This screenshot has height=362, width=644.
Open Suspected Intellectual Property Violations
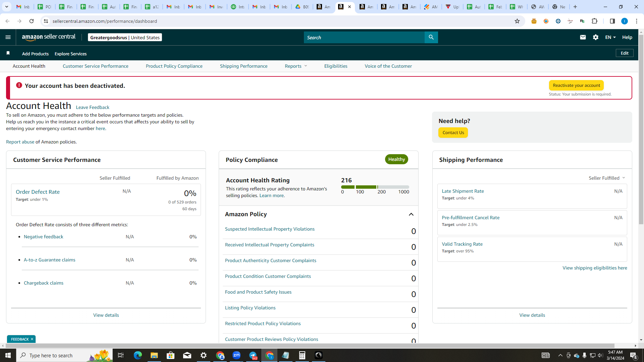click(270, 229)
